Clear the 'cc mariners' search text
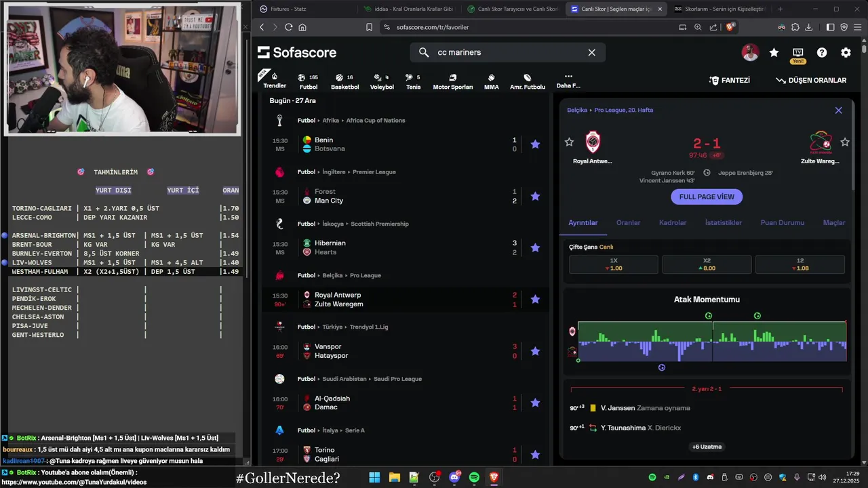Image resolution: width=868 pixels, height=488 pixels. pos(591,52)
